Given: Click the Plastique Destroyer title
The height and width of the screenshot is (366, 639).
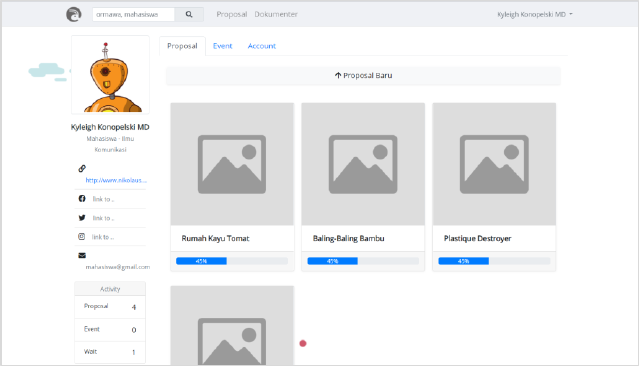Looking at the screenshot, I should (x=477, y=238).
